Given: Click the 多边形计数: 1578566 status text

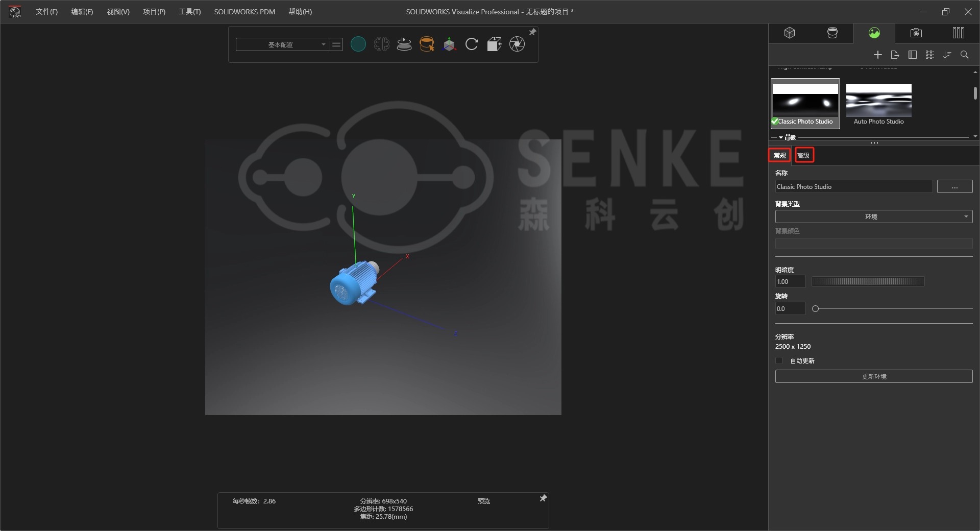Looking at the screenshot, I should (383, 509).
